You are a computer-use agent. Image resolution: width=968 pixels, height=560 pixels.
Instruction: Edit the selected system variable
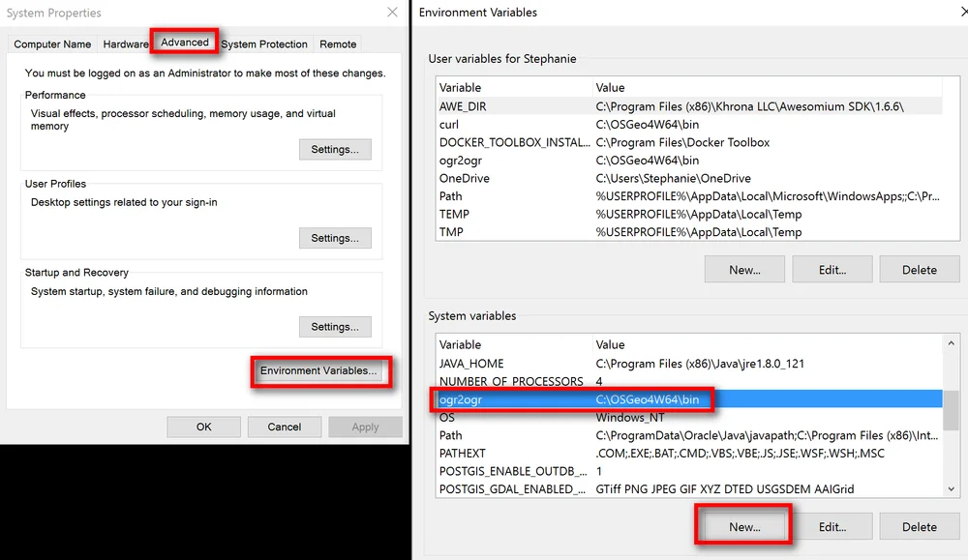tap(834, 526)
